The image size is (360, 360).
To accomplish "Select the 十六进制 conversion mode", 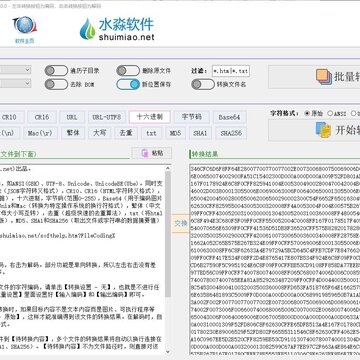I will pyautogui.click(x=150, y=117).
